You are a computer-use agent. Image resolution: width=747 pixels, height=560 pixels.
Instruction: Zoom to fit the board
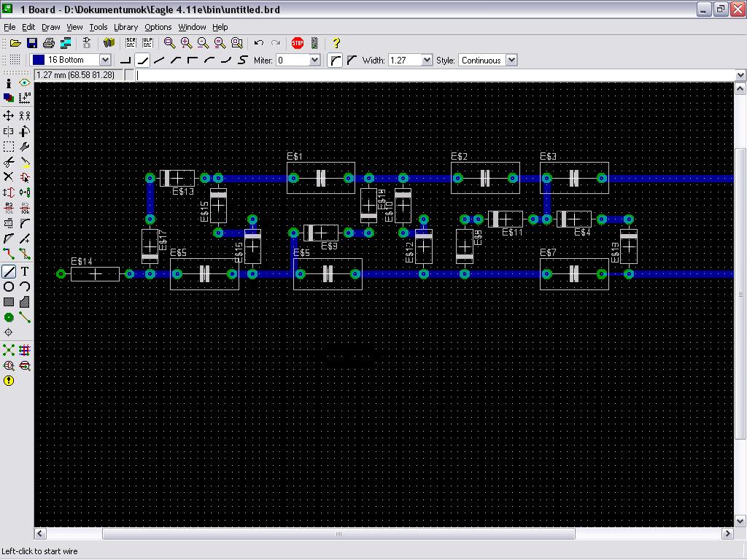(169, 43)
